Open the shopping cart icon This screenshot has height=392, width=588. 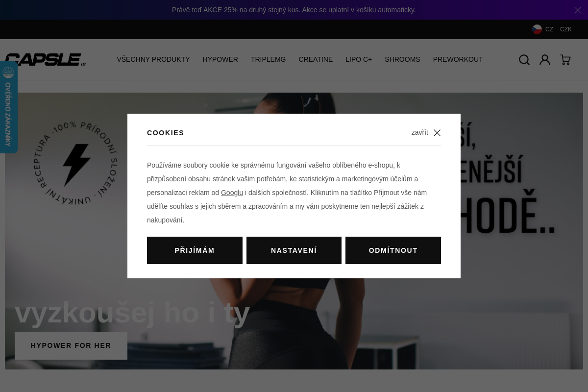tap(565, 60)
